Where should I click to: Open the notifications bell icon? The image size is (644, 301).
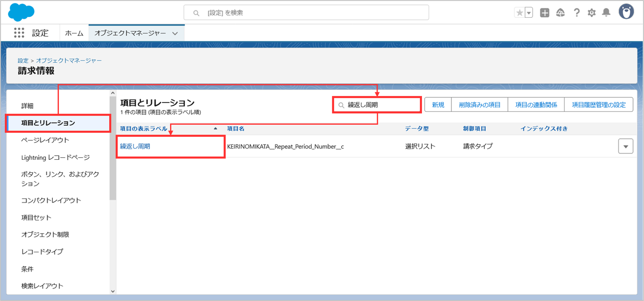[x=606, y=13]
